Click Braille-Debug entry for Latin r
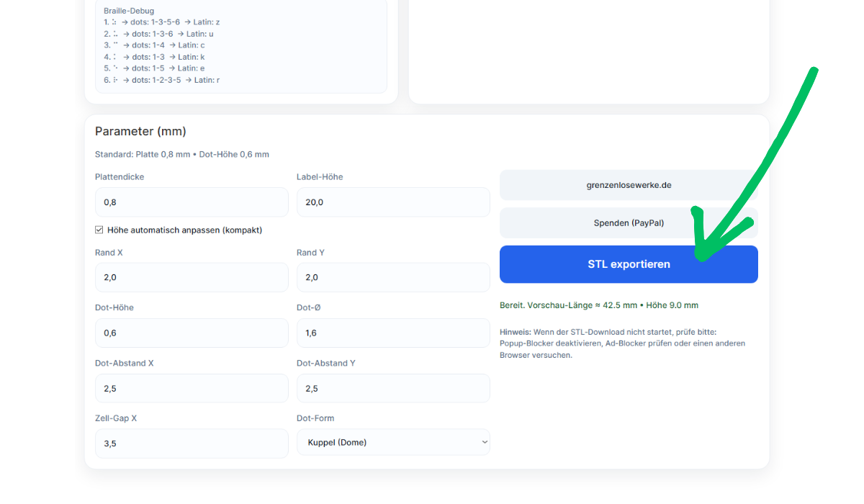 click(162, 80)
